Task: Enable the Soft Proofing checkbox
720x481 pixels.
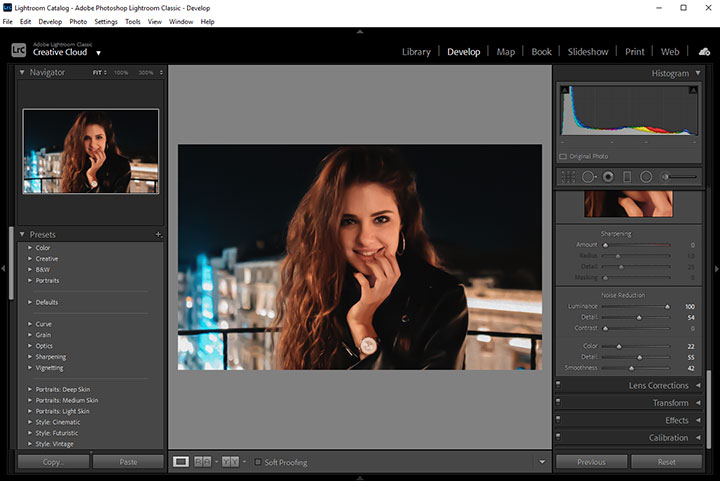Action: (258, 462)
